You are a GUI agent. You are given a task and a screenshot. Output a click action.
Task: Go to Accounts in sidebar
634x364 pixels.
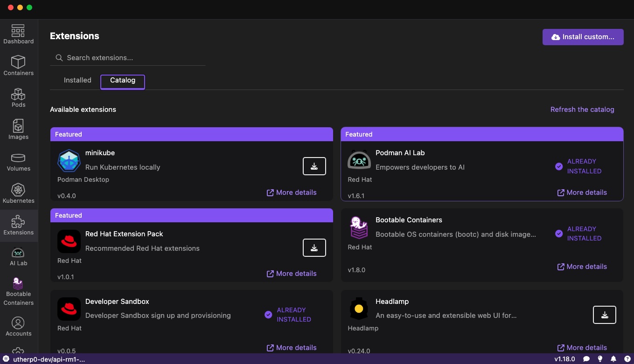coord(18,326)
